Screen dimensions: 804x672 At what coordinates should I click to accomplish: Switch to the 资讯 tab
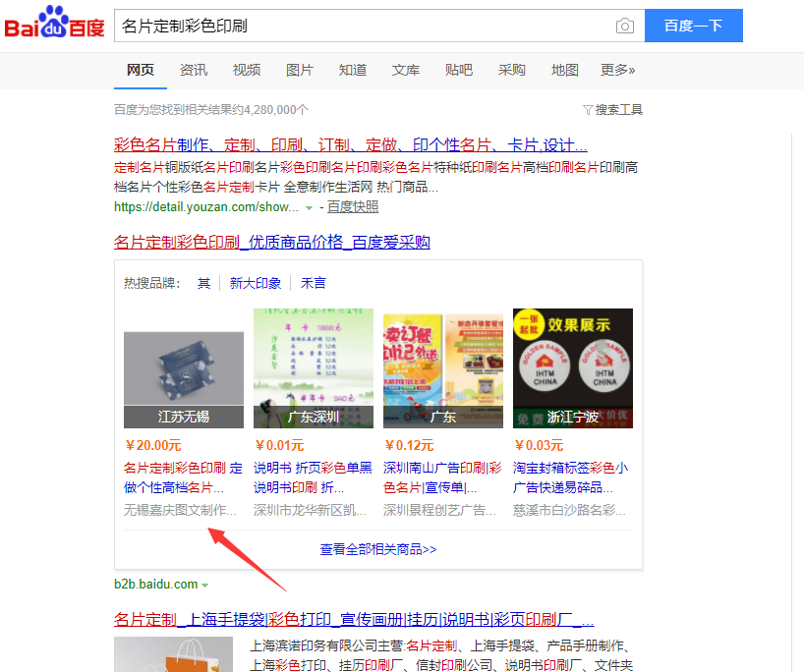(x=194, y=70)
